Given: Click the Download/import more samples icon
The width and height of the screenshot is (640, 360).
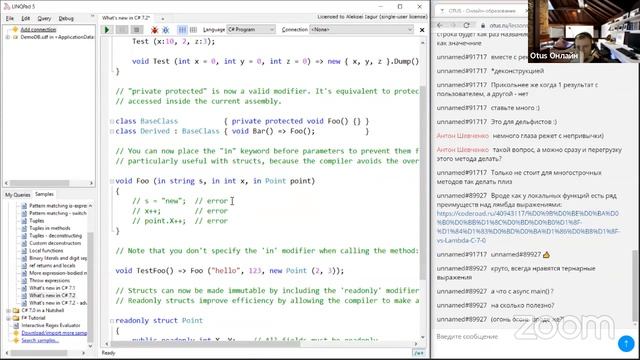Looking at the screenshot, I should 16,333.
